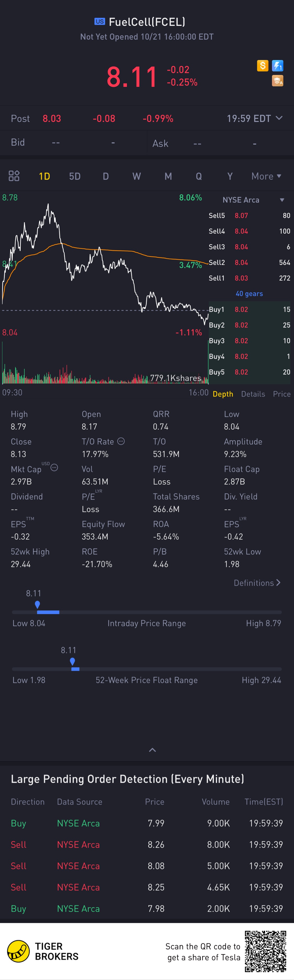This screenshot has height=980, width=294.
Task: Switch to the Details order book tab
Action: point(253,394)
